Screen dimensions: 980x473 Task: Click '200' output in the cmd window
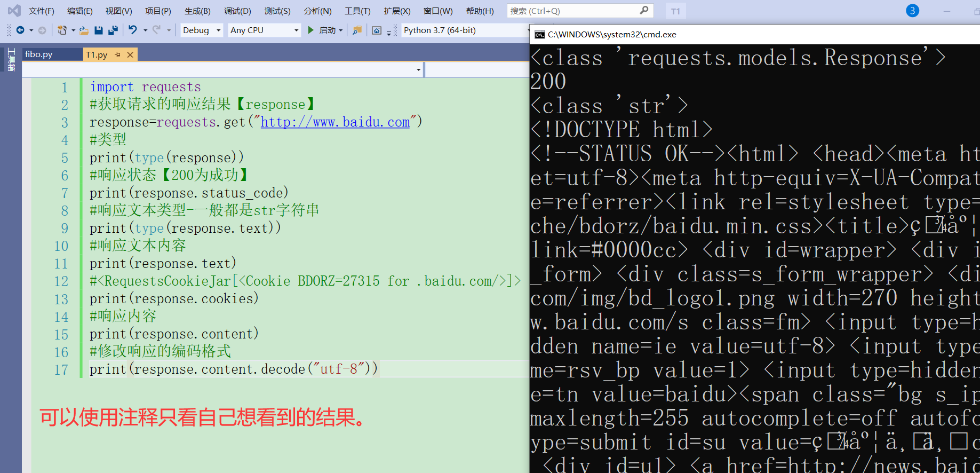point(548,82)
